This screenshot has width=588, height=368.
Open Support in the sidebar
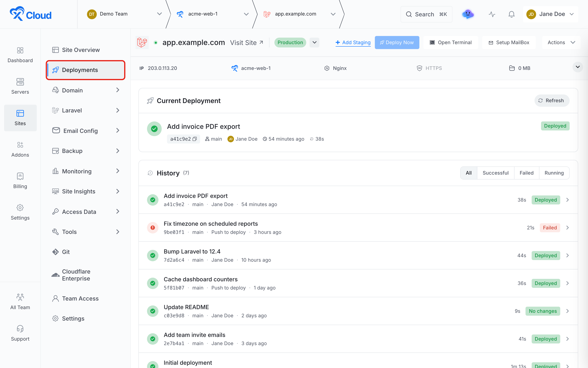click(x=20, y=333)
